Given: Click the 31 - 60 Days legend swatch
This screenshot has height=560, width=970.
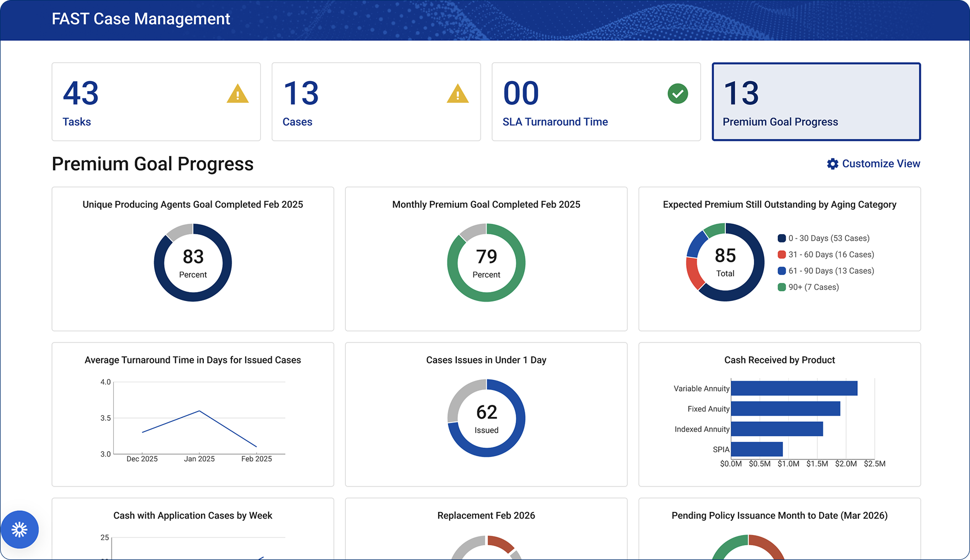Looking at the screenshot, I should coord(782,255).
